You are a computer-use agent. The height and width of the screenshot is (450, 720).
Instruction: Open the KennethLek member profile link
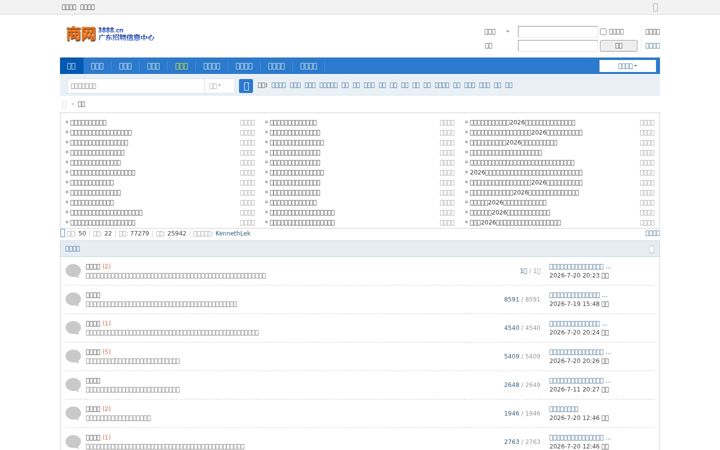[x=233, y=233]
